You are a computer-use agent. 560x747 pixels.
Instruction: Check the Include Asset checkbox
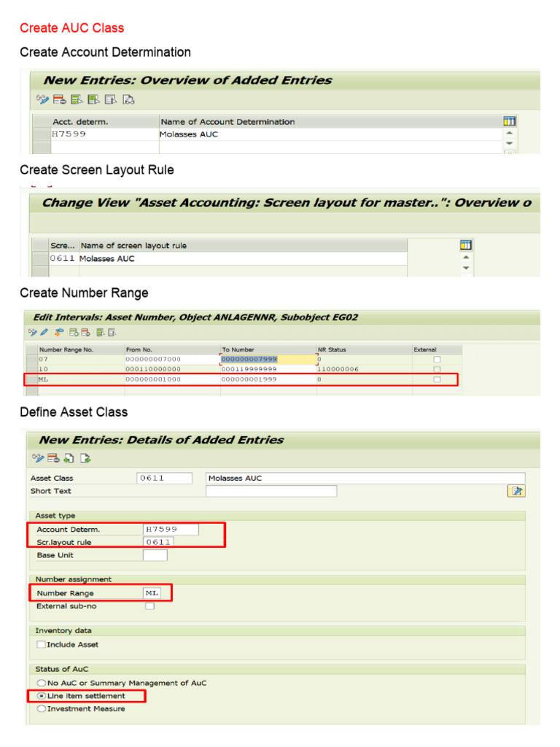(41, 645)
